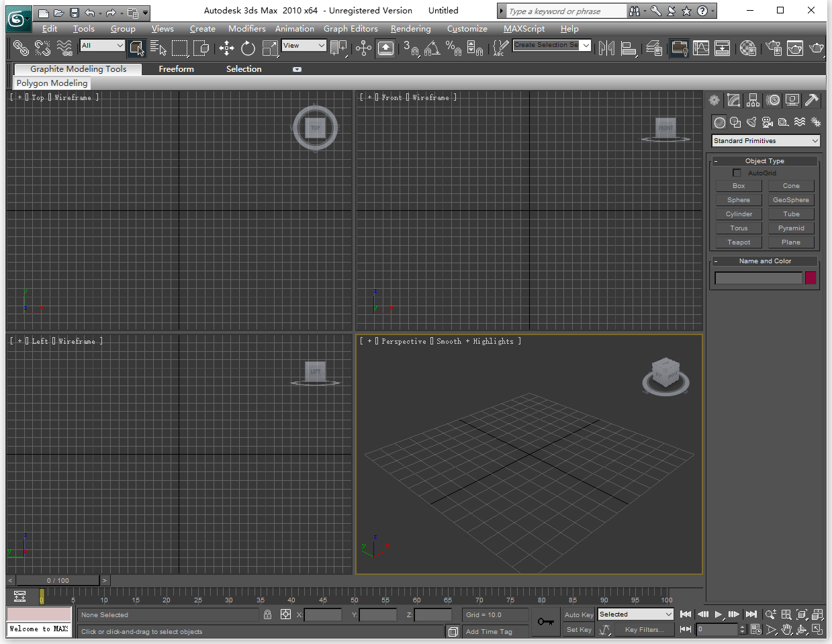
Task: Choose the Rectangular Selection Region tool
Action: [179, 48]
